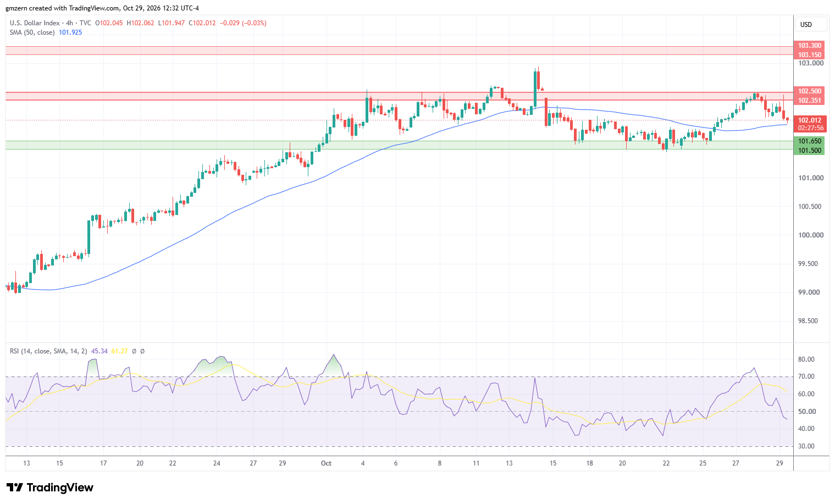
Task: Click the current price label 102.012 on the price axis
Action: [x=810, y=120]
